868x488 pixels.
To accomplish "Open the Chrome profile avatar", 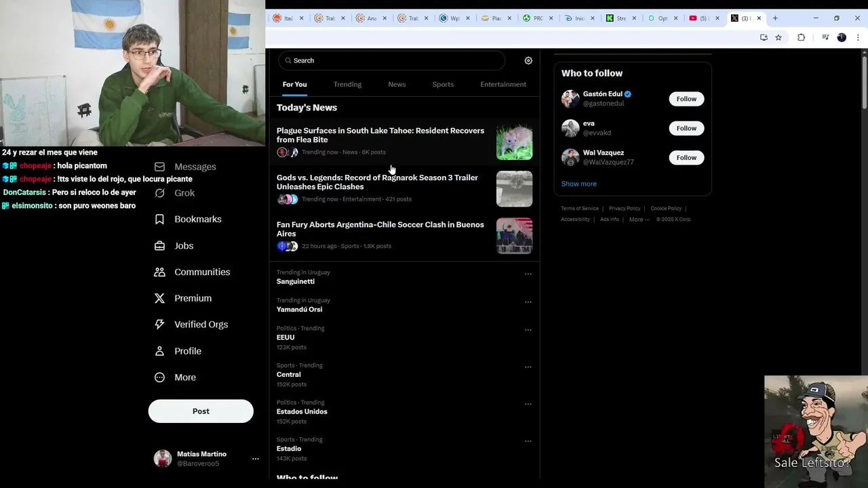I will (x=842, y=37).
